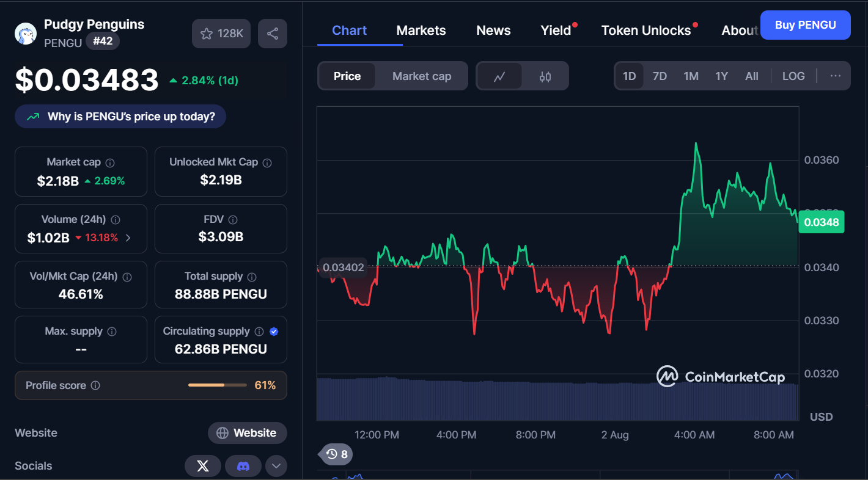Viewport: 868px width, 480px height.
Task: Click the Buy PENGU button
Action: click(806, 25)
